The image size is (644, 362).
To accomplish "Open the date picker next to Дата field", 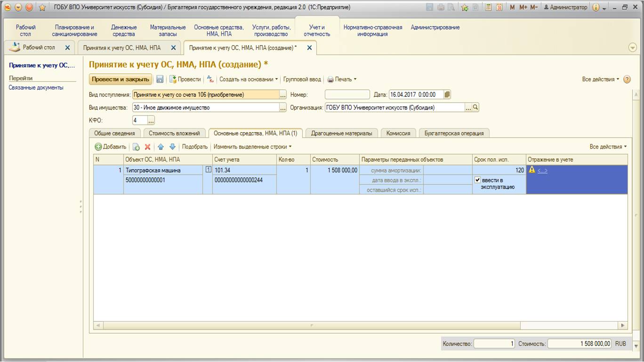I will pos(447,94).
